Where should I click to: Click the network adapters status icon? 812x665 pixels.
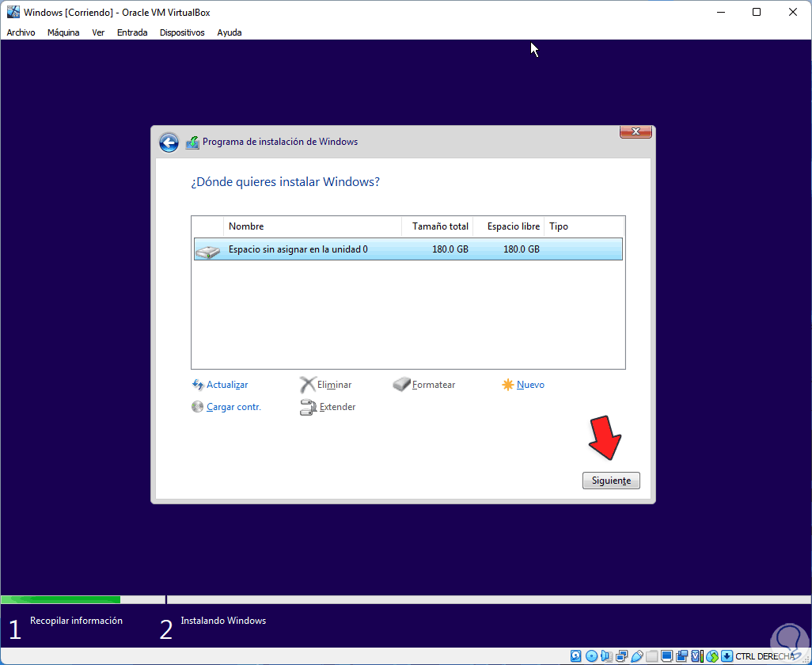click(x=622, y=656)
